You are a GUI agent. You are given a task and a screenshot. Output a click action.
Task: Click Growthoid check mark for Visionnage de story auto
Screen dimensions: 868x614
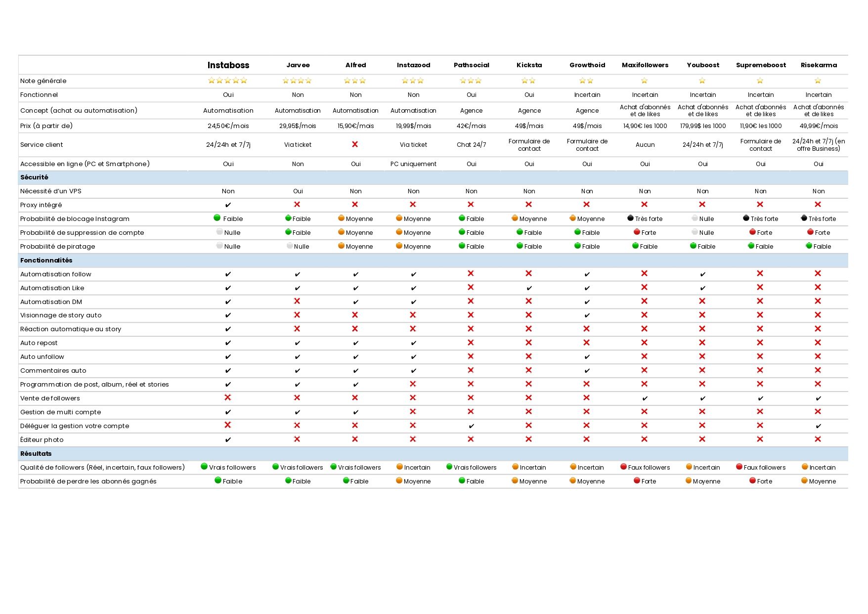coord(587,315)
